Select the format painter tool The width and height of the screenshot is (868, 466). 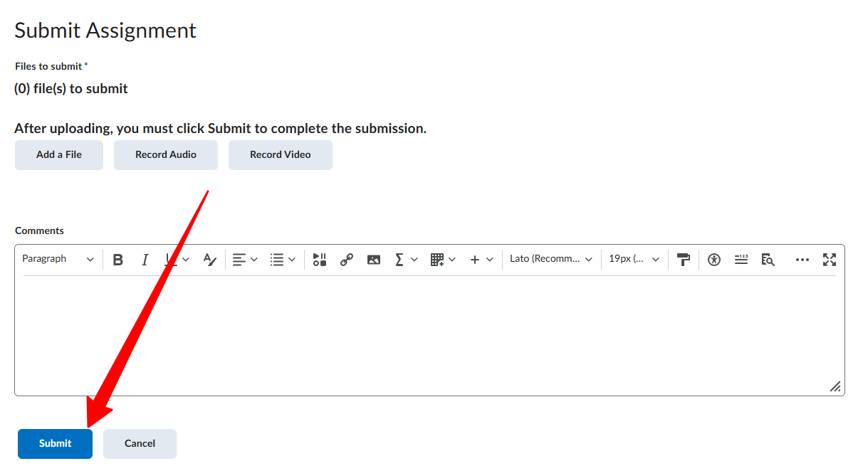point(684,260)
